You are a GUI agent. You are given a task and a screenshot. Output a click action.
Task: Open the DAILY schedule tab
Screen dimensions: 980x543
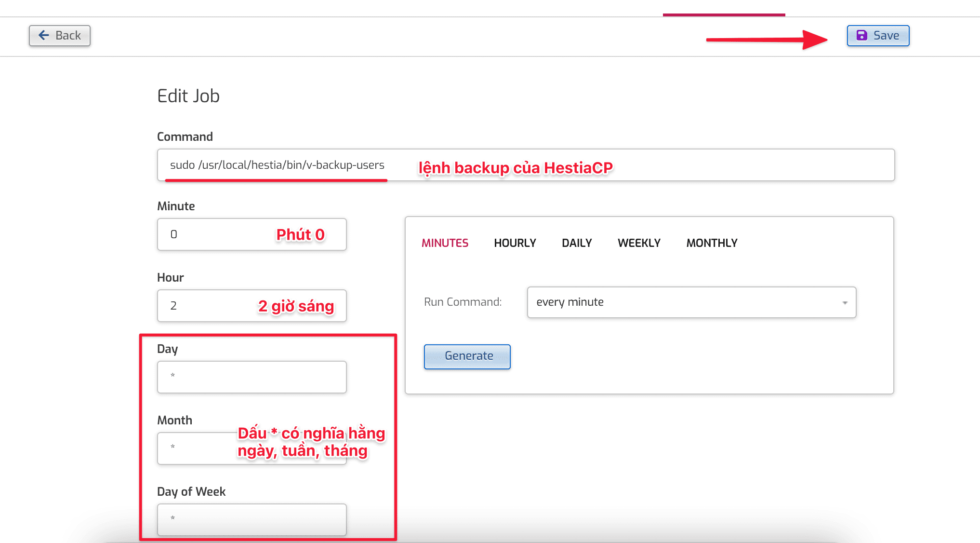click(576, 243)
